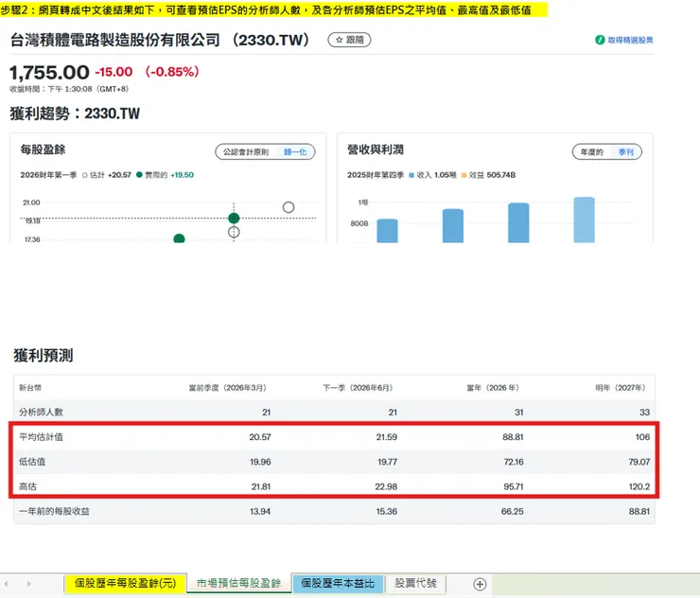The width and height of the screenshot is (700, 598).
Task: Click the 2026 average estimate 88.81 in 平均估計值 row
Action: click(x=513, y=437)
